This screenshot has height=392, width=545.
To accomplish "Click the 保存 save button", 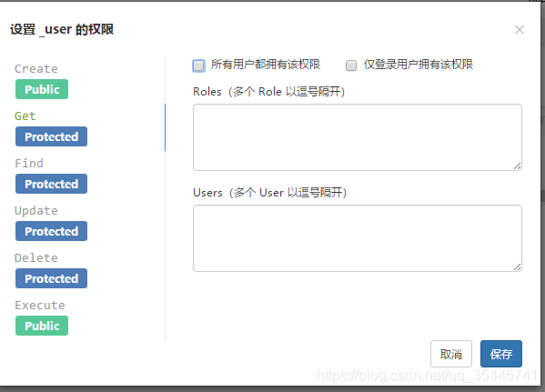I will [x=500, y=354].
